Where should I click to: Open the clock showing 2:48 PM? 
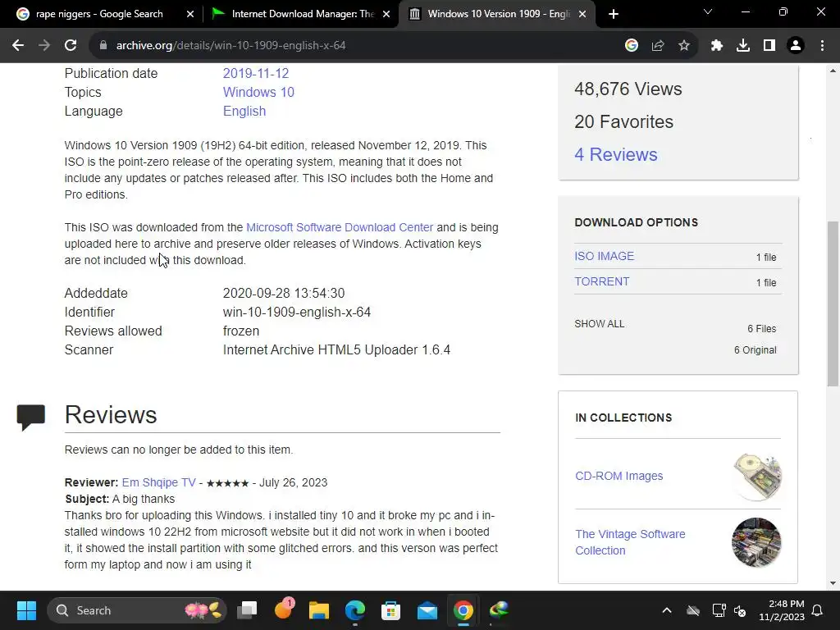click(782, 610)
